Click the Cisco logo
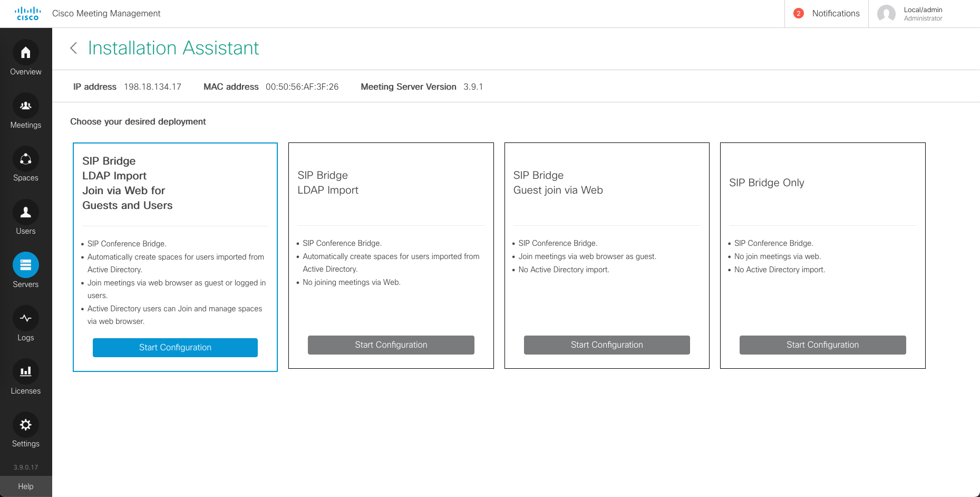The width and height of the screenshot is (980, 497). tap(27, 13)
